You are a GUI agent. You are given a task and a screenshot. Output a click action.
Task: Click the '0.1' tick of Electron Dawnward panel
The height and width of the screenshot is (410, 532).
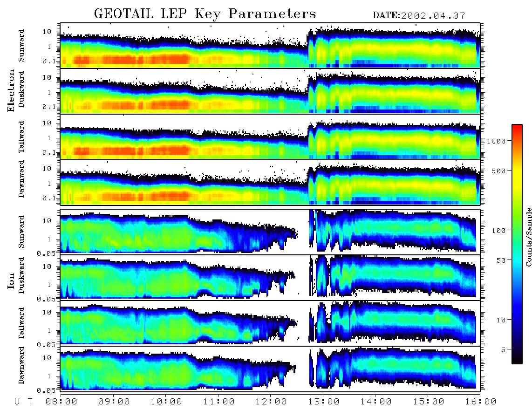click(49, 198)
